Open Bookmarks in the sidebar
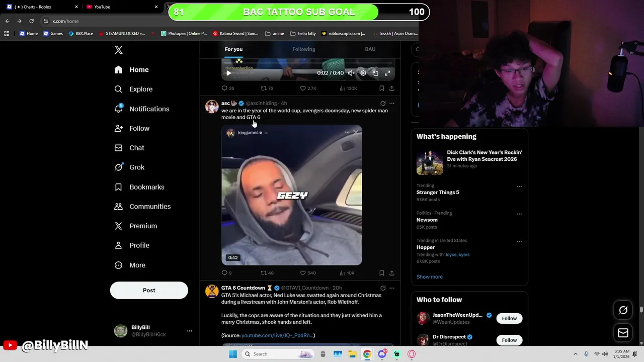 click(x=140, y=187)
